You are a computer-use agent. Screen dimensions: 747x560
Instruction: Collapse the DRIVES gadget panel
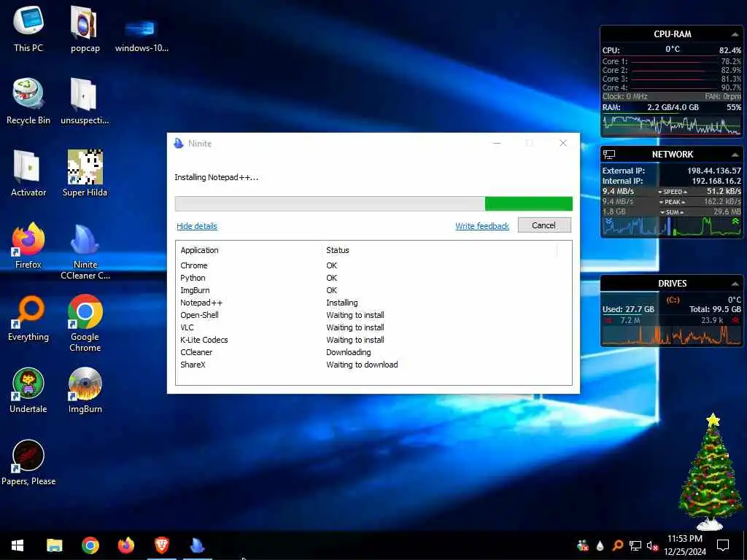[735, 284]
